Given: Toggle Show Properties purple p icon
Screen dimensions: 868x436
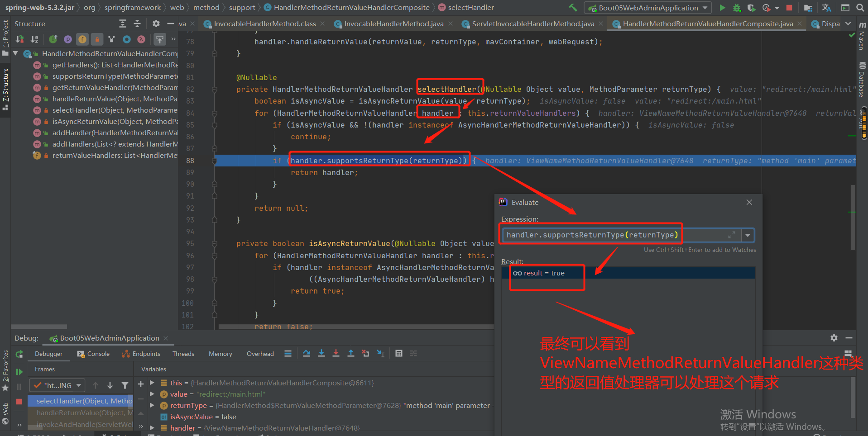Looking at the screenshot, I should click(x=68, y=39).
